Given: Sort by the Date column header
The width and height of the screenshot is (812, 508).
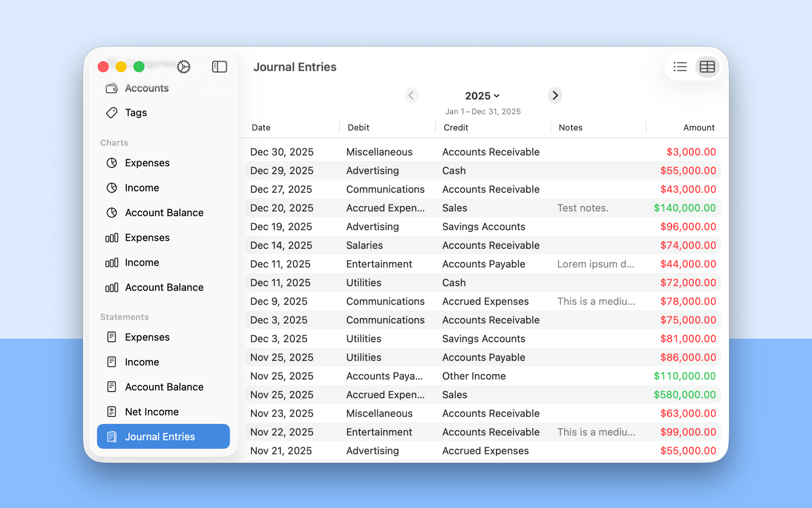Looking at the screenshot, I should point(261,128).
